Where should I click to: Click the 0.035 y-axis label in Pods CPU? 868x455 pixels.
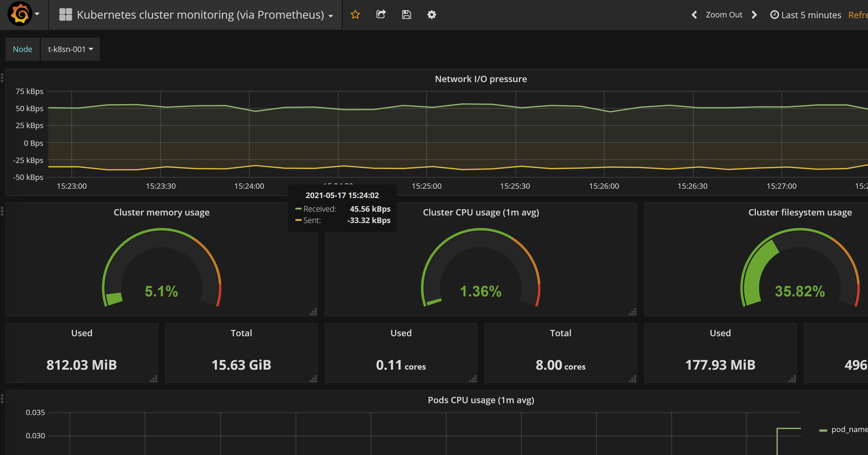(x=35, y=413)
